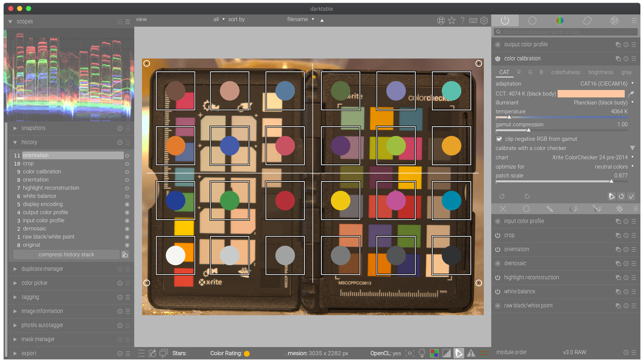The width and height of the screenshot is (644, 363).
Task: Select the CAT tab in color calibration
Action: (x=504, y=72)
